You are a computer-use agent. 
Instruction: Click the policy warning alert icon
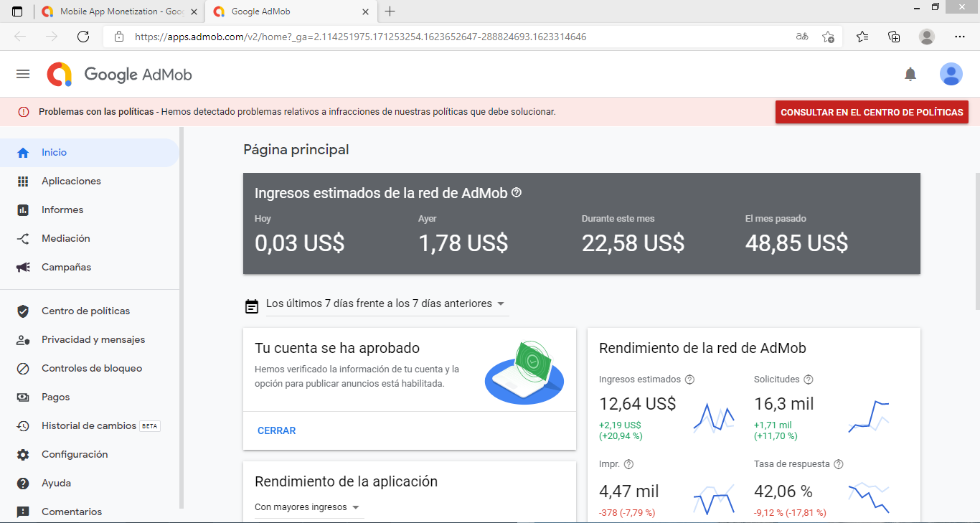(x=24, y=112)
